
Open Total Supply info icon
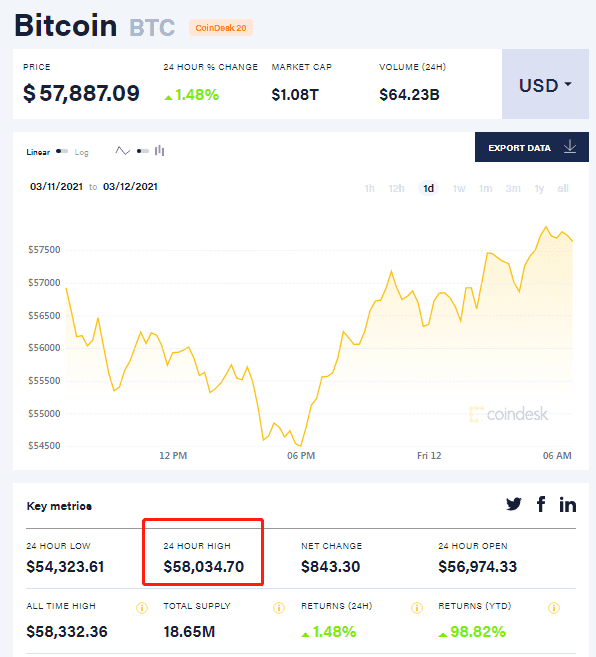pyautogui.click(x=279, y=608)
